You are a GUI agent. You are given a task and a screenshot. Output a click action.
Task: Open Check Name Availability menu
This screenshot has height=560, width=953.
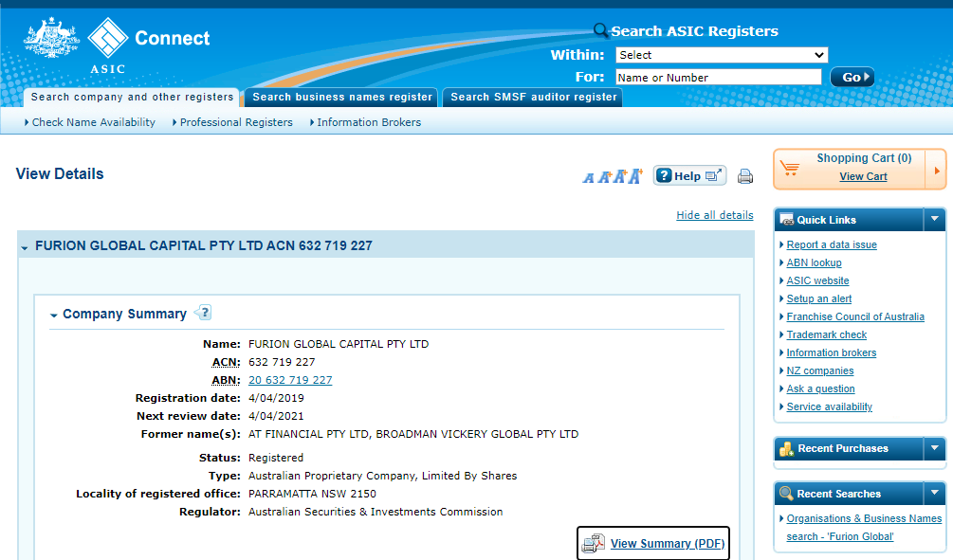coord(90,122)
